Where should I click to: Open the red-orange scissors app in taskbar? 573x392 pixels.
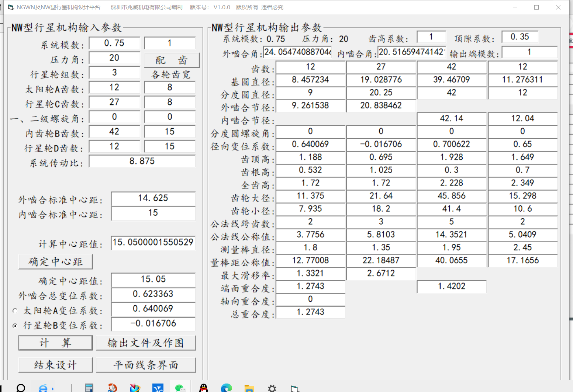(112, 388)
